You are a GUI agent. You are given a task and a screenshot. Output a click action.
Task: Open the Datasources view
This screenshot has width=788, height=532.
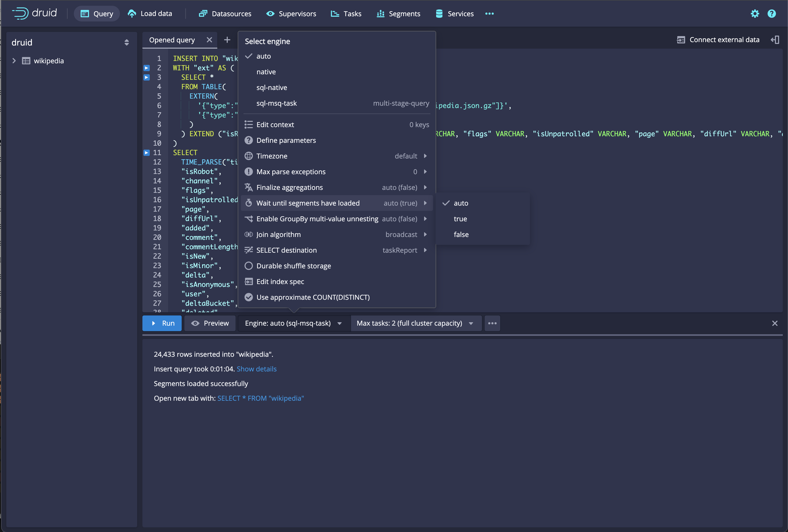[x=225, y=14]
